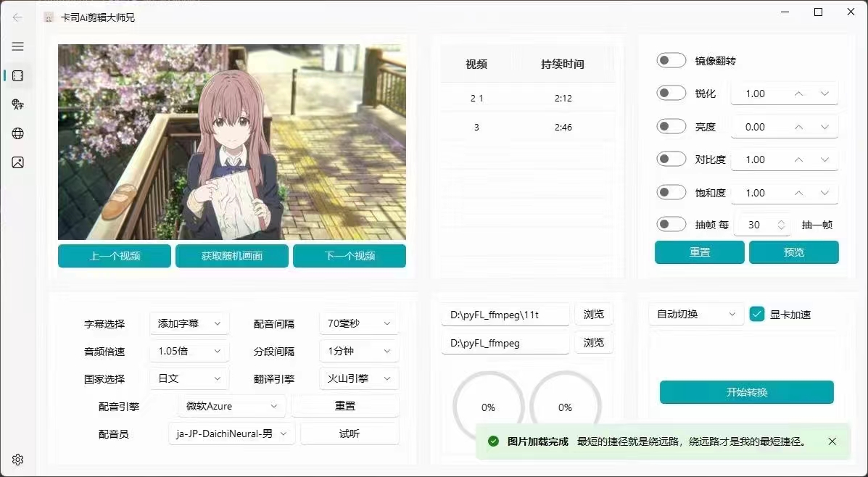Decrease contrast value with down arrow
Image resolution: width=868 pixels, height=477 pixels.
[x=824, y=159]
